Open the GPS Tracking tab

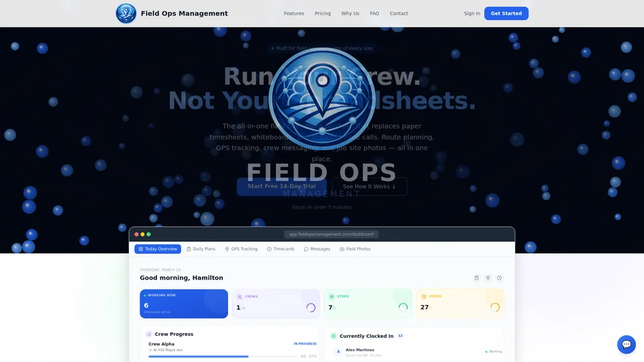click(241, 249)
